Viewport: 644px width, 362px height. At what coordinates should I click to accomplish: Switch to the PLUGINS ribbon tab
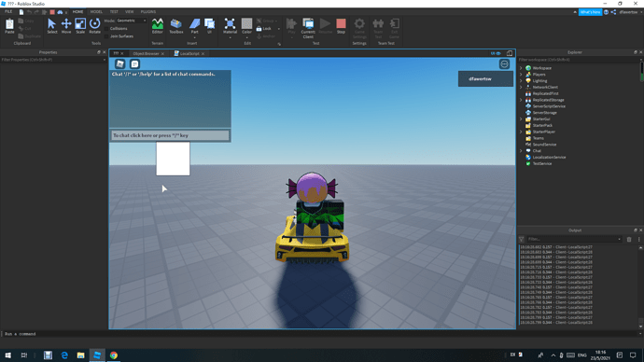[x=148, y=12]
